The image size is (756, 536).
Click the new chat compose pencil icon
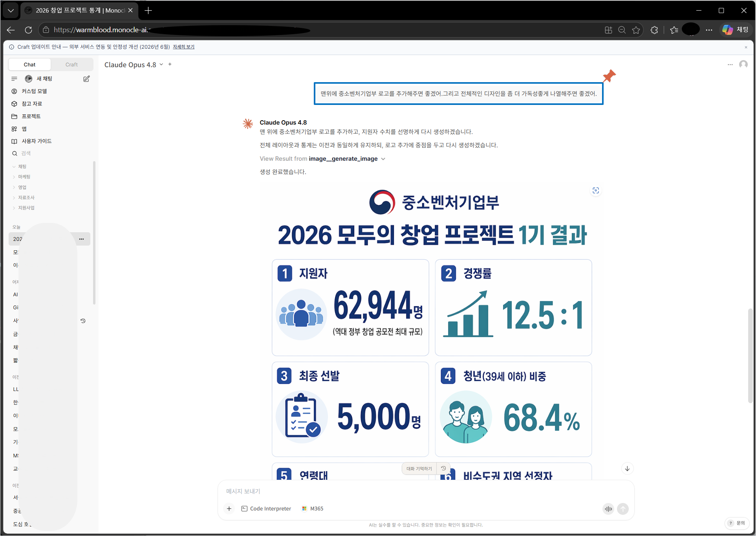tap(86, 79)
